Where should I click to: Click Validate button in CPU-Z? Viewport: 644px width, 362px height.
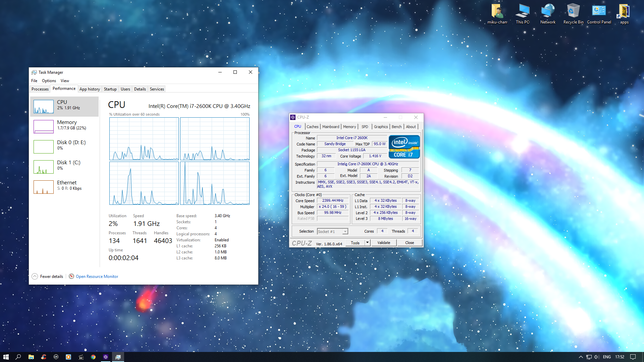coord(384,243)
